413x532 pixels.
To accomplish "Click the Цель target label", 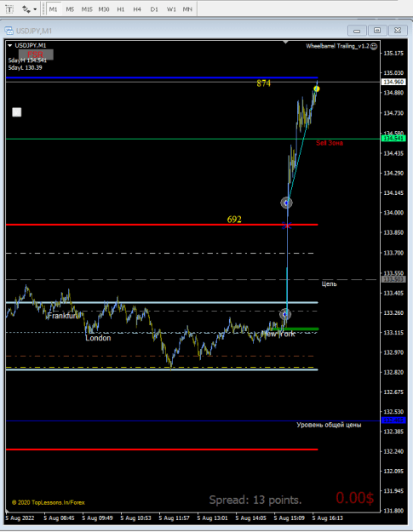I will click(330, 283).
